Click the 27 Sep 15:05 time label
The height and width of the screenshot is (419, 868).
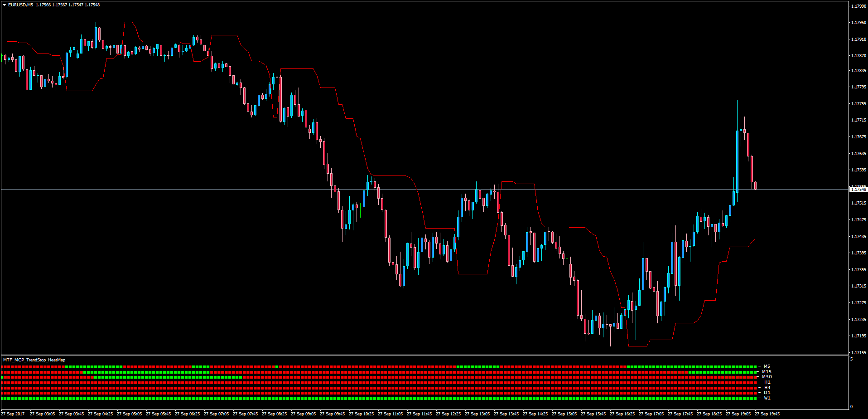click(564, 414)
